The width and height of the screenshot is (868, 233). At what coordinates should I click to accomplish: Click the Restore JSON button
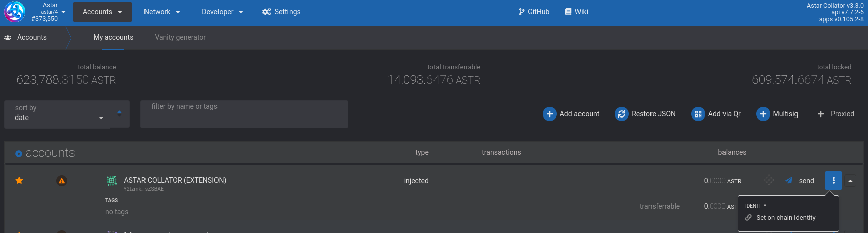(645, 114)
